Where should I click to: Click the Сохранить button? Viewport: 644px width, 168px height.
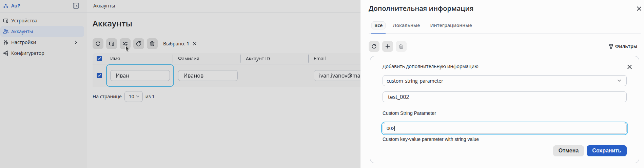click(606, 151)
